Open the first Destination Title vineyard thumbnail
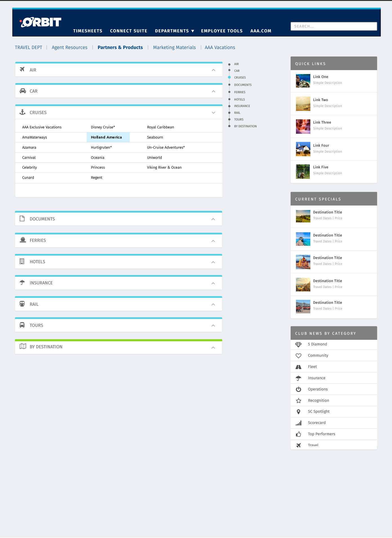The width and height of the screenshot is (392, 538). pyautogui.click(x=303, y=216)
